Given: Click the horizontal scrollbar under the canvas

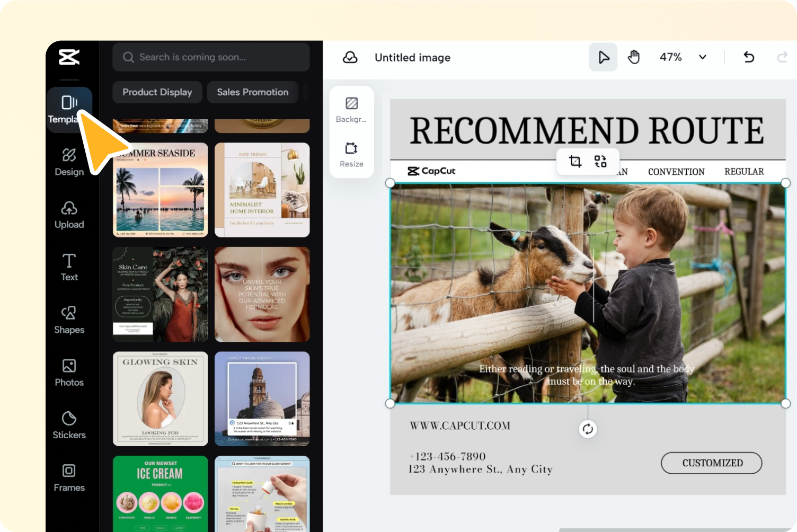Looking at the screenshot, I should coord(678,529).
